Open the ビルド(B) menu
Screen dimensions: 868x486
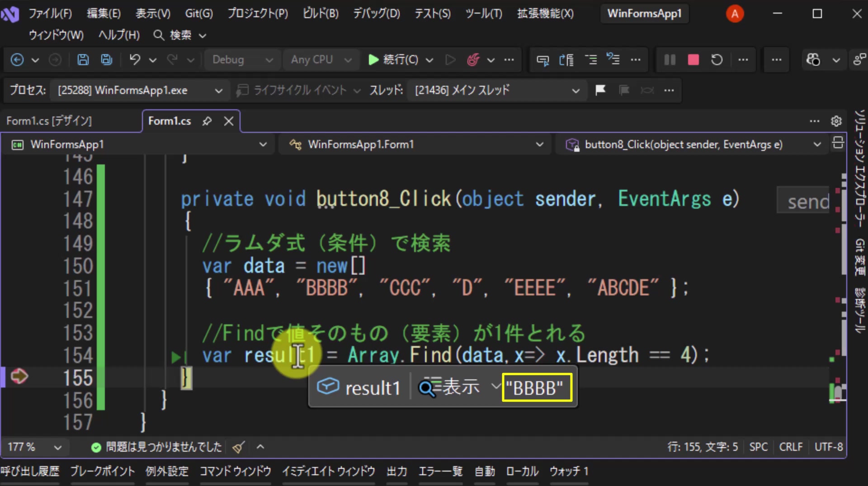(x=321, y=14)
